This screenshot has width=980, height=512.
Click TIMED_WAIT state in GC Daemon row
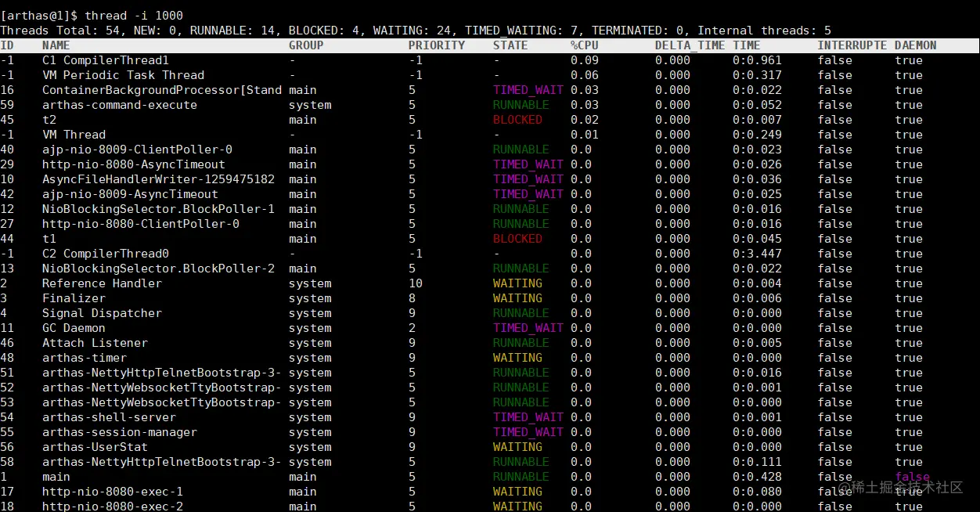[x=528, y=327]
